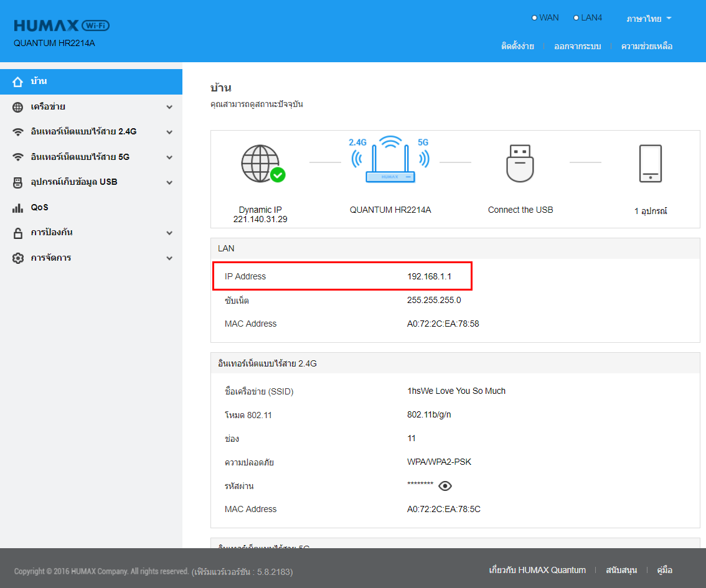The image size is (706, 588).
Task: Click the masked password asterisks
Action: tap(420, 484)
